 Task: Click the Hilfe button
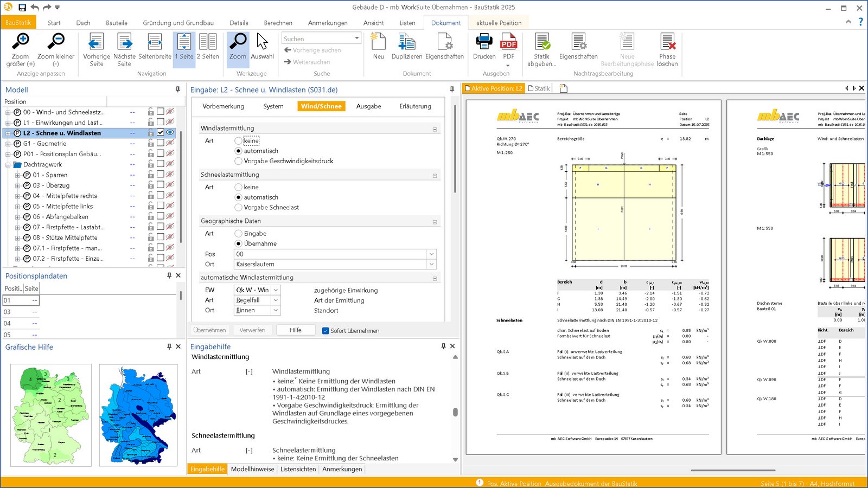coord(296,330)
